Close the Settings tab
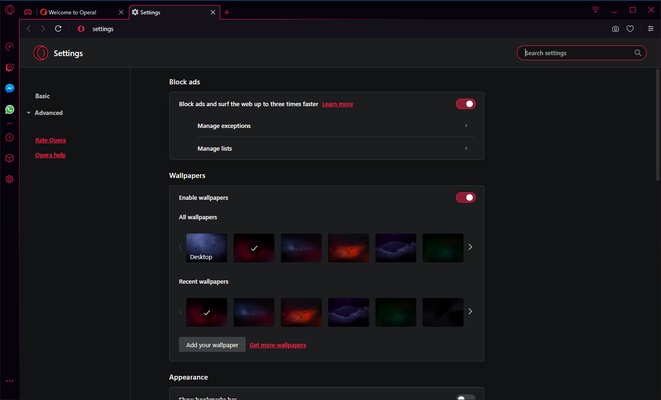 coord(213,12)
